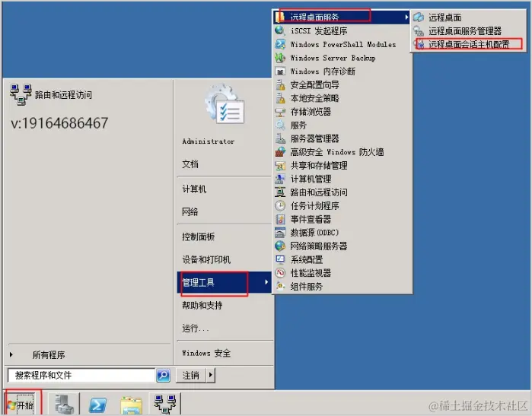Click the 性能监视器 icon
The width and height of the screenshot is (532, 416).
pos(280,273)
